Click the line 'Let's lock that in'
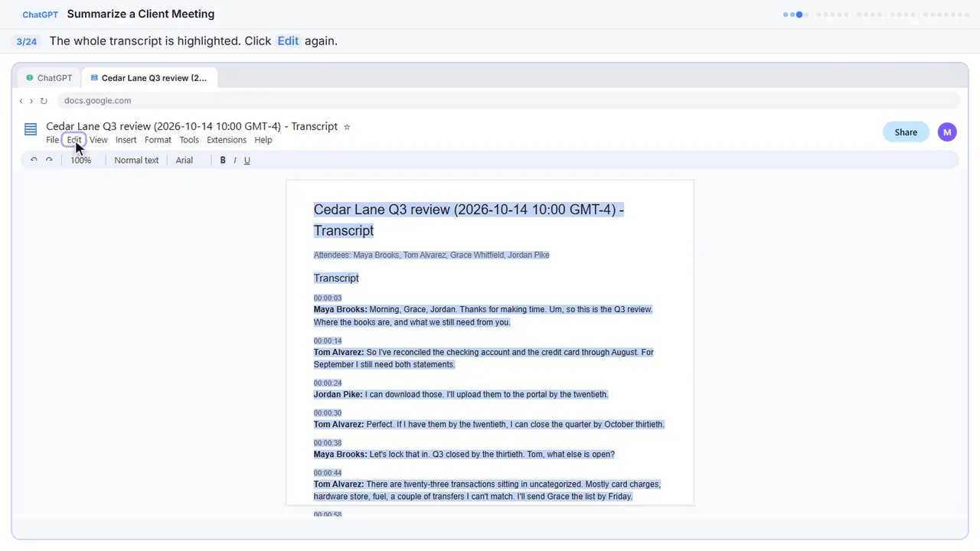Screen dimensions: 980x551 point(464,455)
